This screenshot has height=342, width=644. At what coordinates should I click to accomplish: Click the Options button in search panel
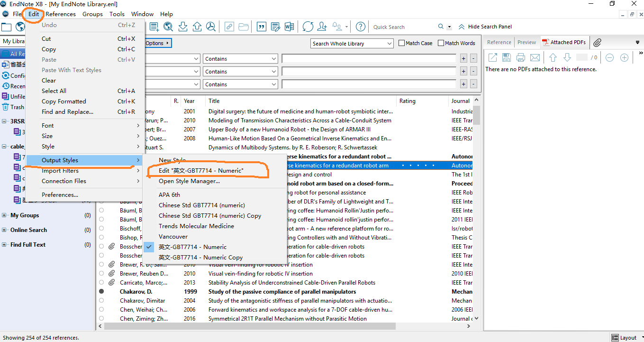pyautogui.click(x=157, y=43)
